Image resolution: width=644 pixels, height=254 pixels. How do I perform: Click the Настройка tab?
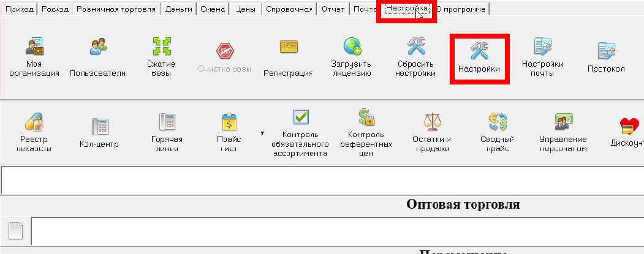pos(407,8)
